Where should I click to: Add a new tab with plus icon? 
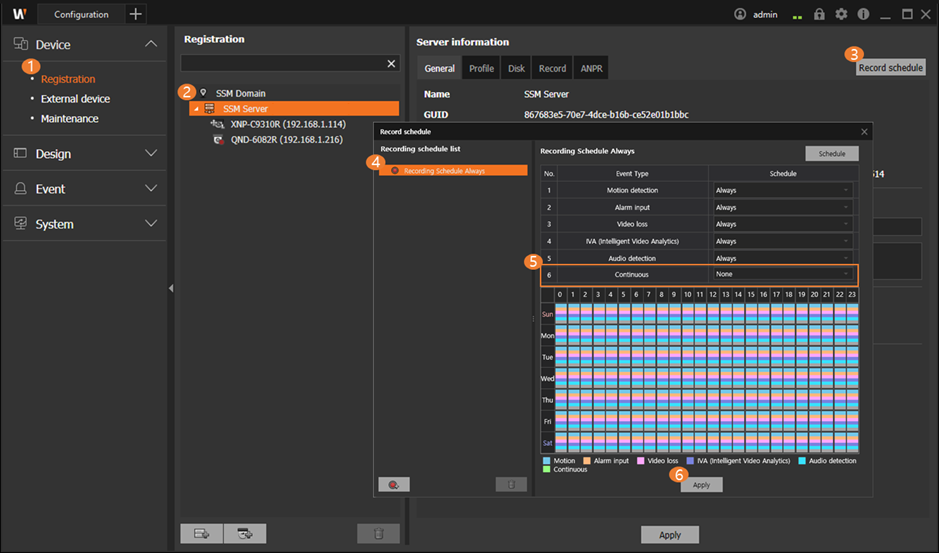[x=136, y=14]
